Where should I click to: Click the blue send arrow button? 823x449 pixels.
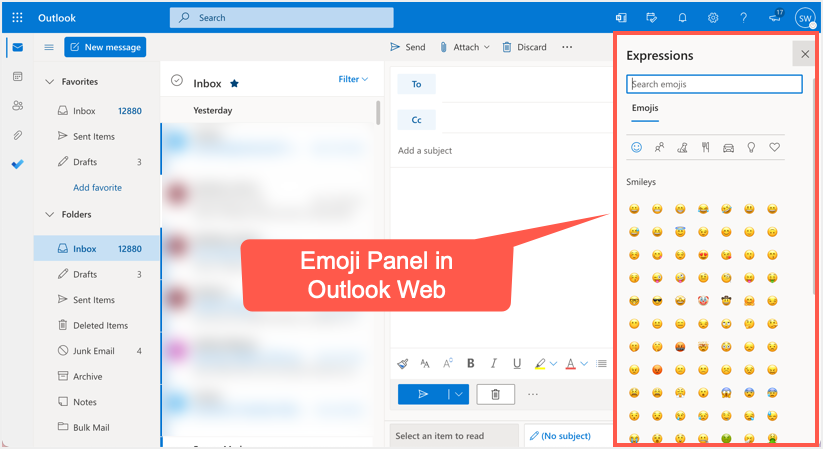coord(423,394)
